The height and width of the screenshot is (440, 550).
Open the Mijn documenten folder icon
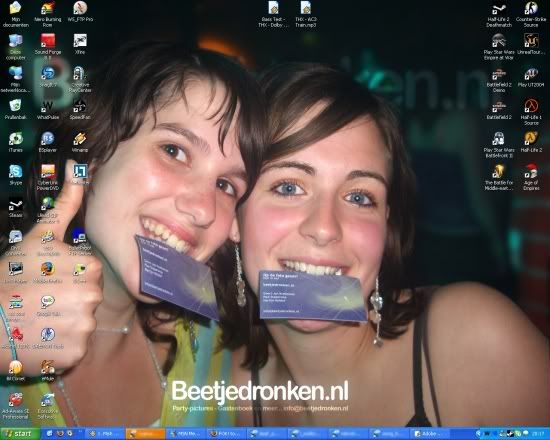pos(15,14)
